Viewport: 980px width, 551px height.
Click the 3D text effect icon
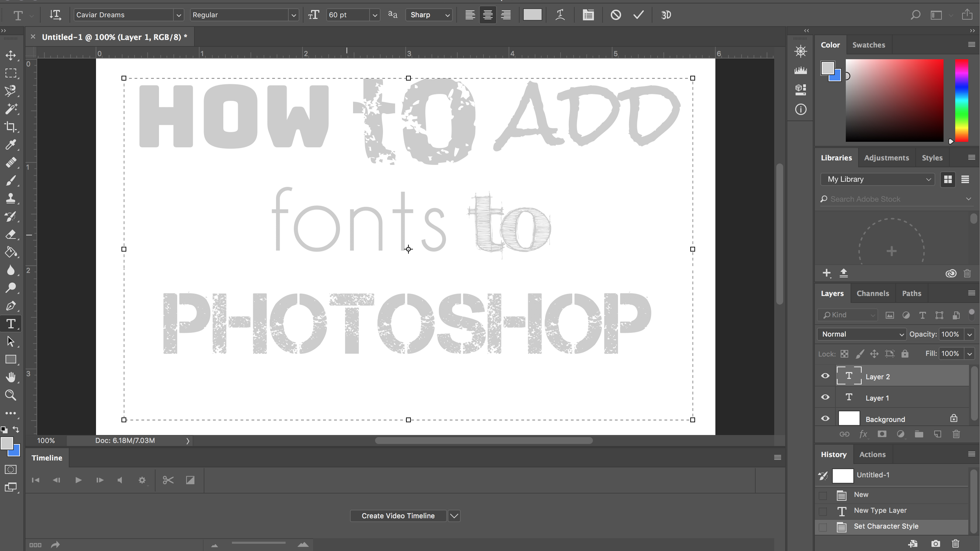666,15
